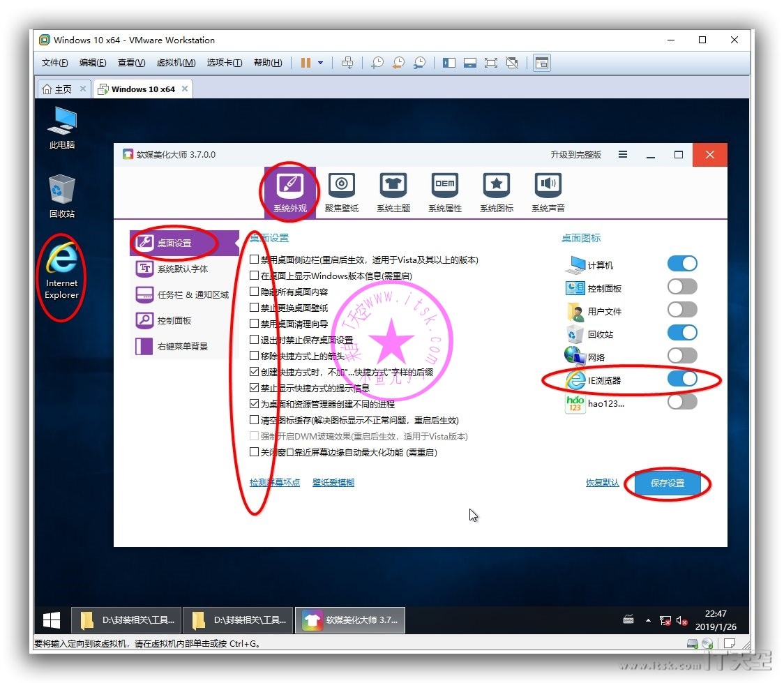Select 此电脑 desktop icon
784x683 pixels.
click(62, 128)
